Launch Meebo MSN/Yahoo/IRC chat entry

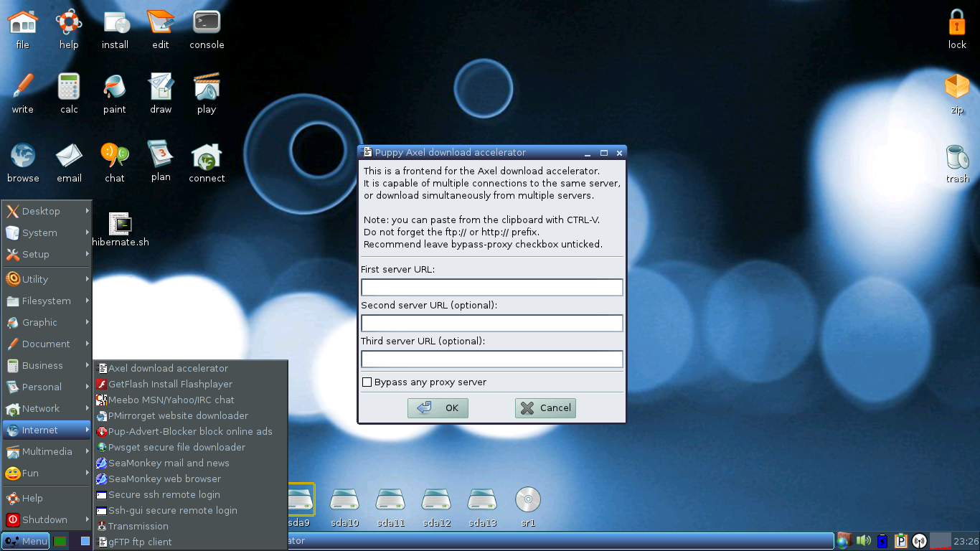(x=190, y=400)
